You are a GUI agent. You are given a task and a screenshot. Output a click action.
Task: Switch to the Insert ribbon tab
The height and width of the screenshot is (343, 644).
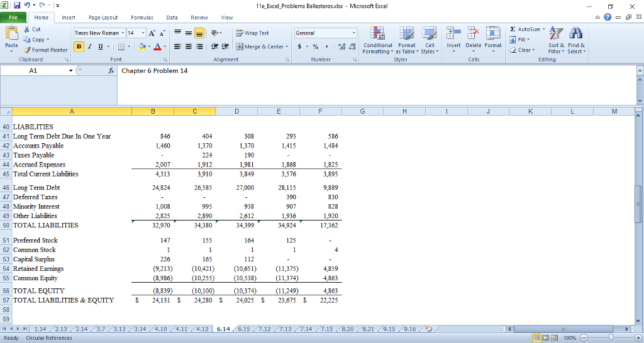click(x=69, y=18)
